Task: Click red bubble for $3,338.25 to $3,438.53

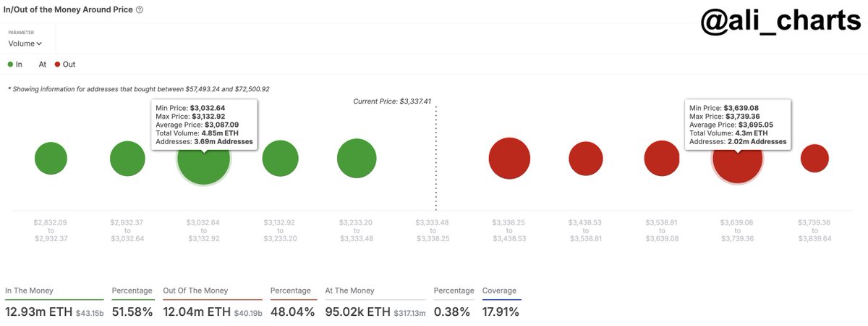Action: click(x=510, y=159)
